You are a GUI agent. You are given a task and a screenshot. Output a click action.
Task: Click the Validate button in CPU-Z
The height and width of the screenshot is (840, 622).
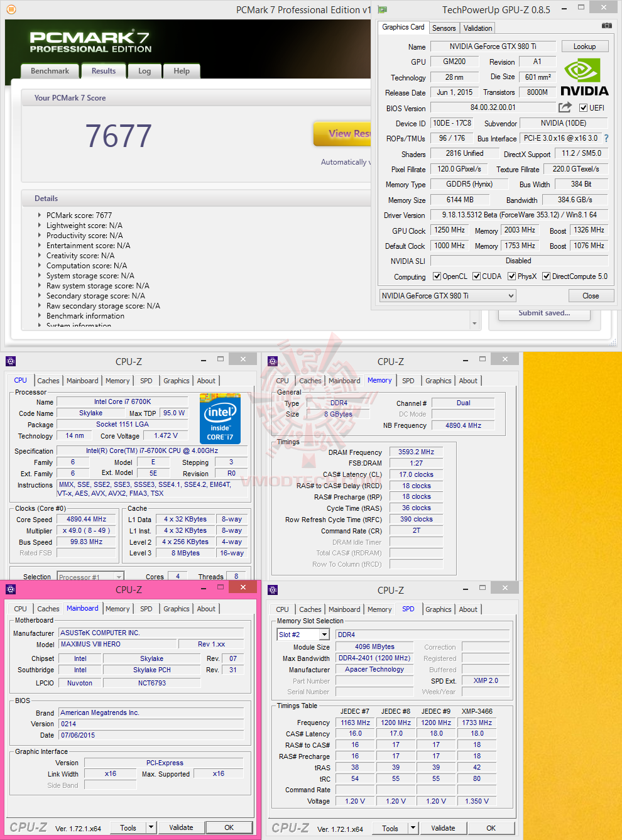pos(181,827)
